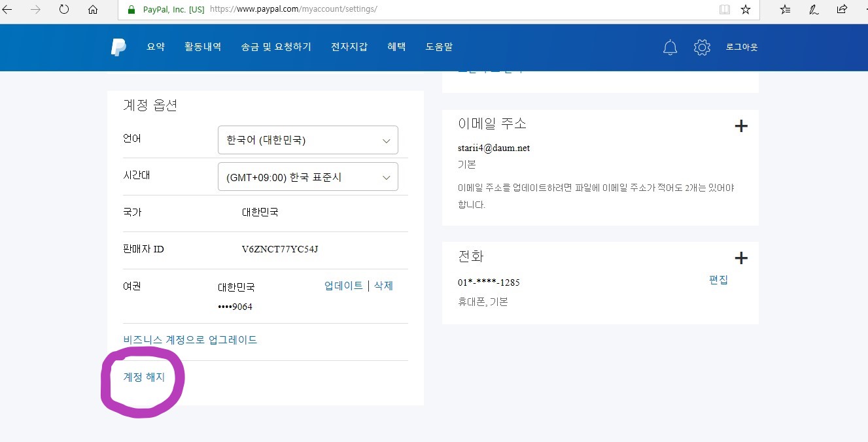Open the 전자지갑 menu item
The height and width of the screenshot is (442, 868).
click(x=349, y=47)
